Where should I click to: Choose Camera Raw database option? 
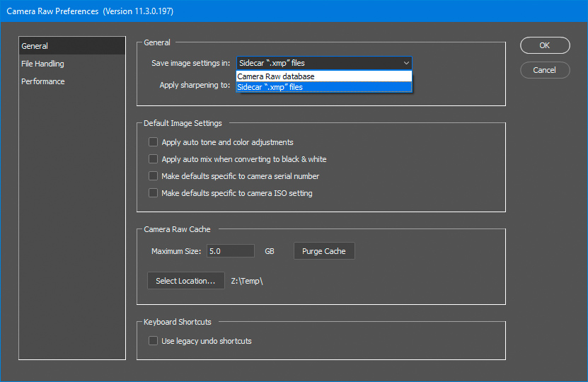tap(324, 76)
